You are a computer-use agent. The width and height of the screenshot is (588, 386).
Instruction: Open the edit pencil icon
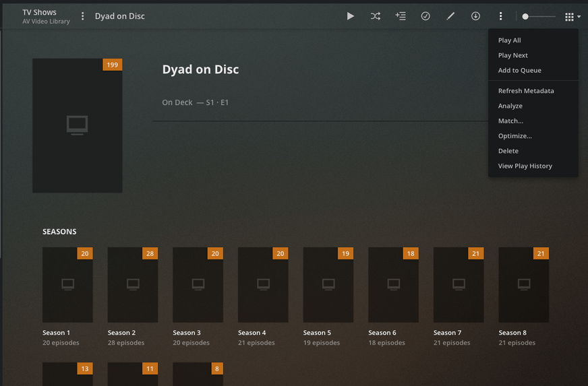pyautogui.click(x=450, y=16)
